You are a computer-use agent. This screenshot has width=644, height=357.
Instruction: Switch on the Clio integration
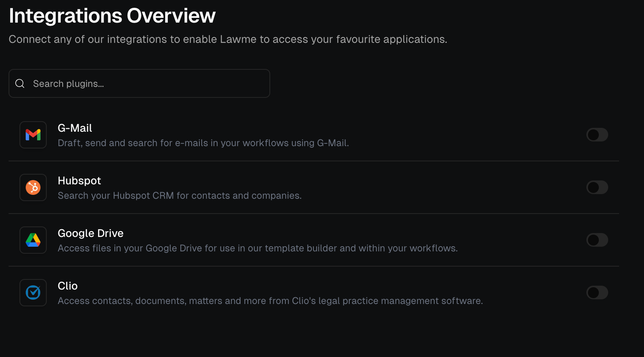[x=597, y=293]
